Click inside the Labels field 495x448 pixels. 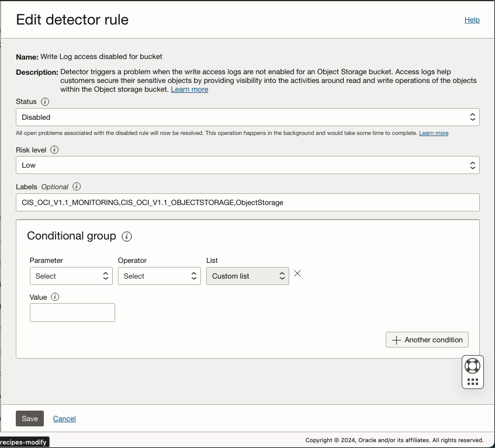pyautogui.click(x=247, y=202)
